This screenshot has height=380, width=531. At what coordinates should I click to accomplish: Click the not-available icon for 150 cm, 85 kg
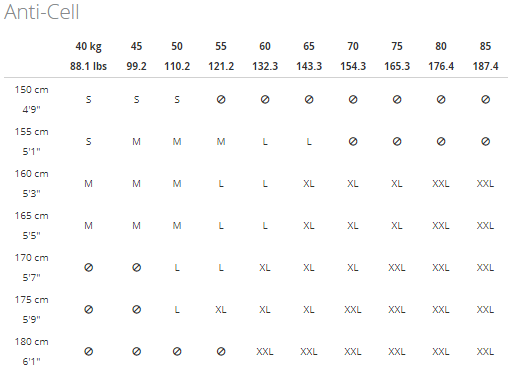485,100
